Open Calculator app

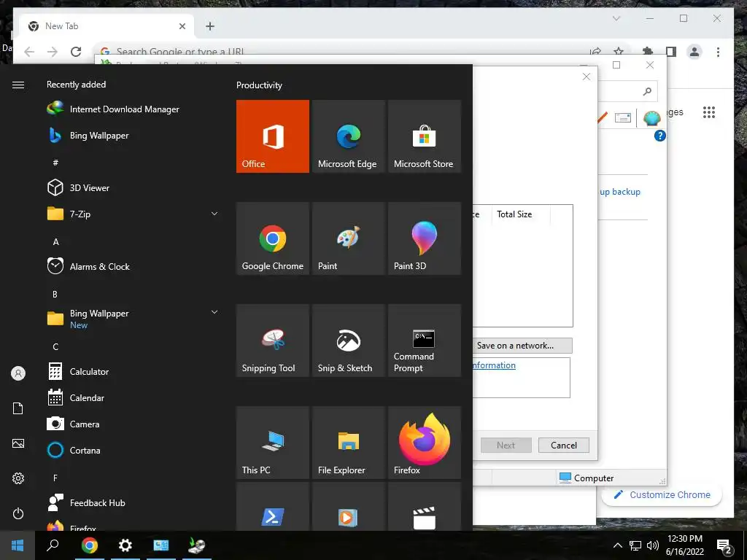pyautogui.click(x=79, y=371)
